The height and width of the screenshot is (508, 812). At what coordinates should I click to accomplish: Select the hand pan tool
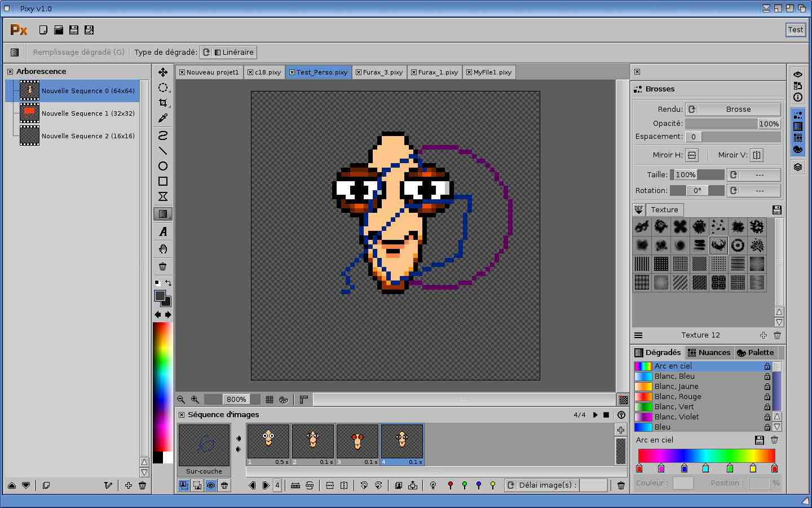pyautogui.click(x=163, y=249)
